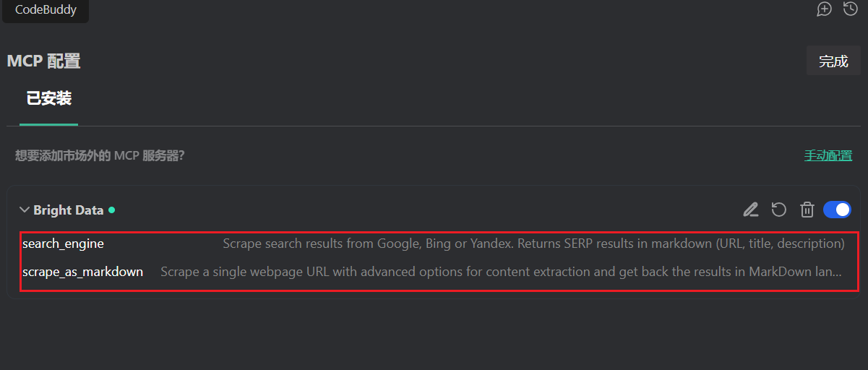The height and width of the screenshot is (370, 868).
Task: Restart Bright Data server via refresh icon
Action: point(778,210)
